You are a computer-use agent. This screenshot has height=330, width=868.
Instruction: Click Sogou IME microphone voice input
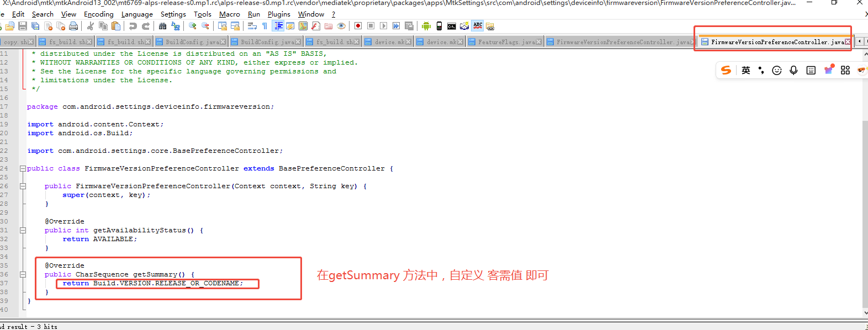pos(793,70)
